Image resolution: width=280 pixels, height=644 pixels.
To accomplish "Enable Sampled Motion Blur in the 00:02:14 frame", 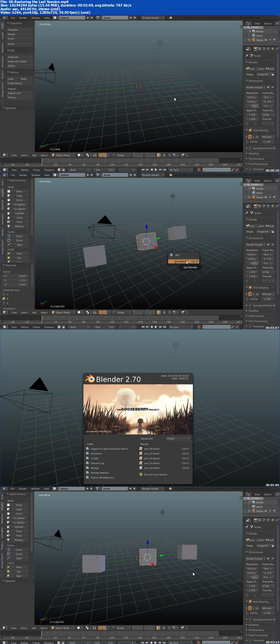I will pos(250,620).
